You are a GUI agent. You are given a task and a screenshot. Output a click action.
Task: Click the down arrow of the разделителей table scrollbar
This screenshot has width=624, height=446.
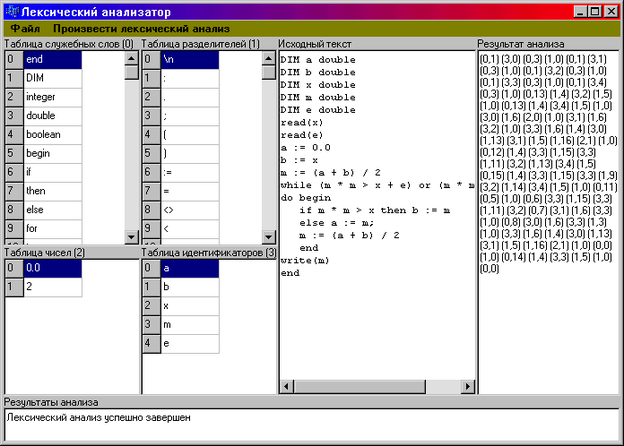268,236
